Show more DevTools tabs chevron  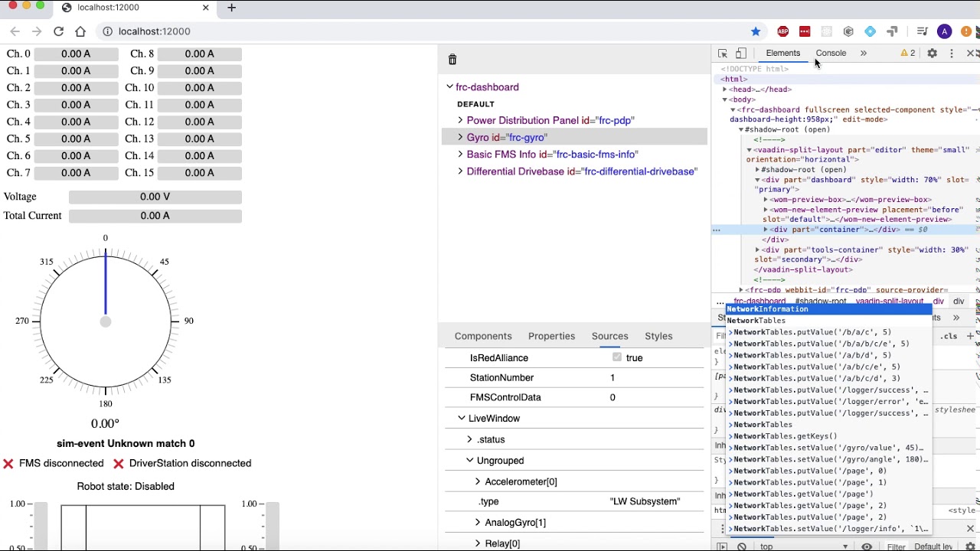click(x=863, y=54)
